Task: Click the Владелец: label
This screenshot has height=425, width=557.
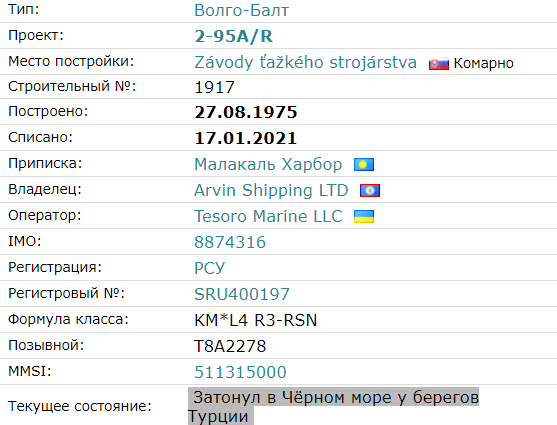Action: click(45, 189)
